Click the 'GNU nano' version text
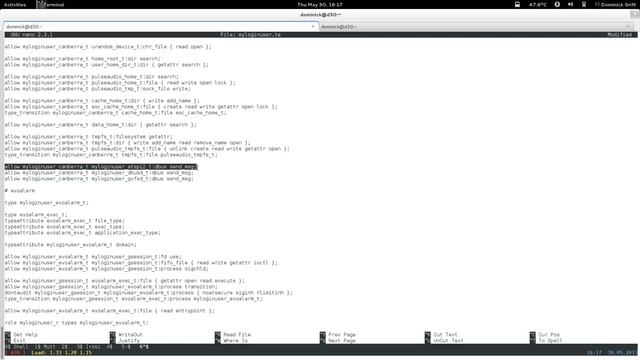Viewport: 640px width, 360px height. click(31, 35)
